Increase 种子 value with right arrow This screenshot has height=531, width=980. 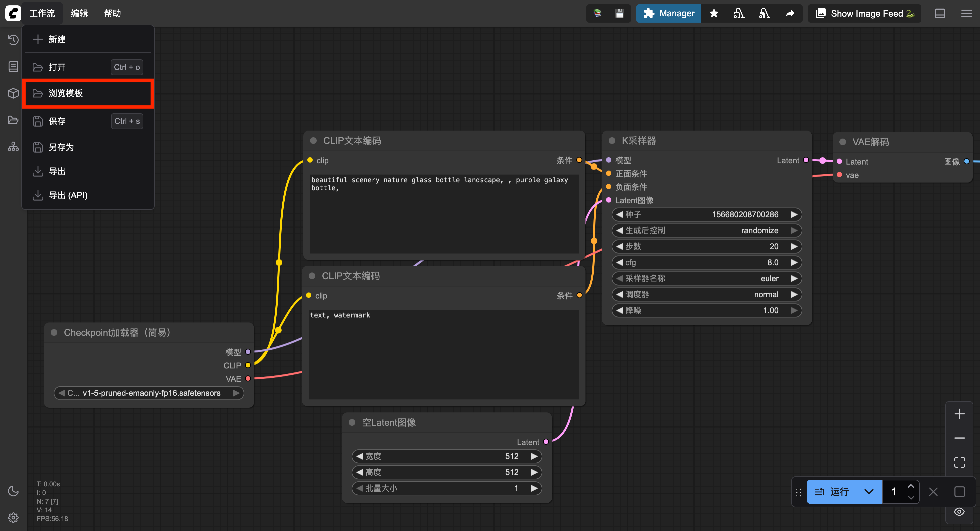coord(794,215)
